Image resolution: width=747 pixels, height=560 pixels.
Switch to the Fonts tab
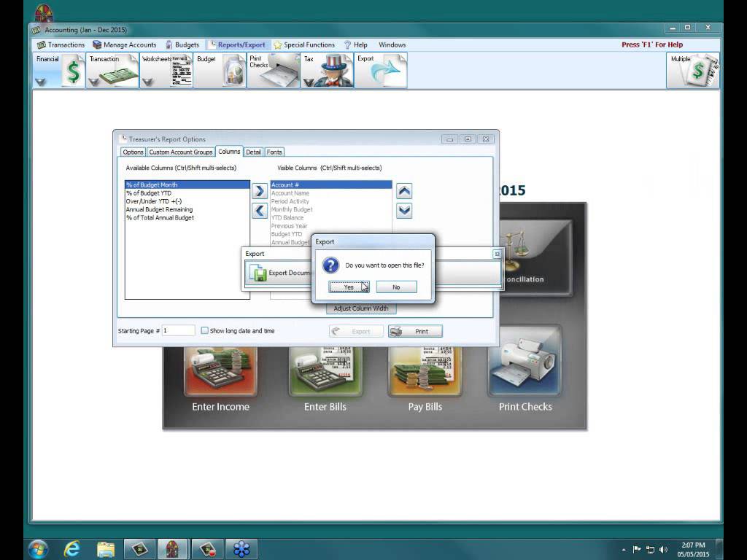274,152
